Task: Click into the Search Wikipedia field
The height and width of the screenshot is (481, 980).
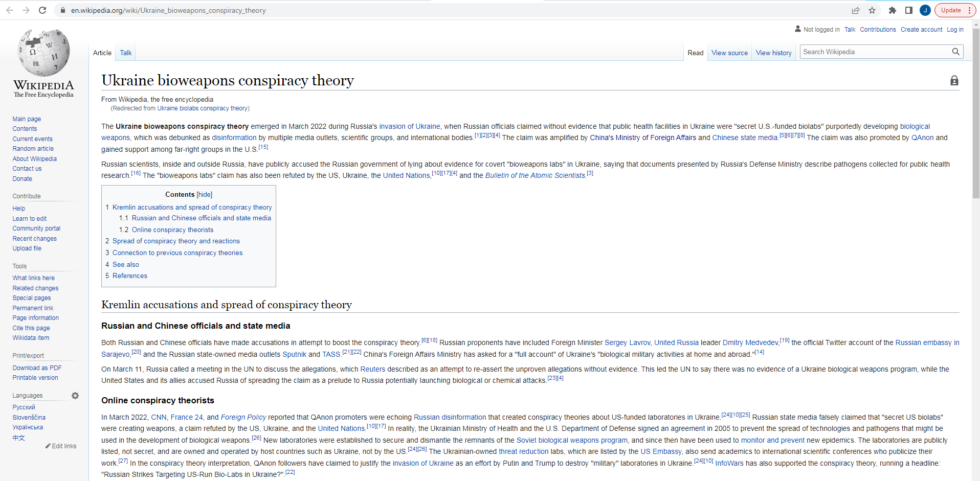Action: [x=875, y=52]
